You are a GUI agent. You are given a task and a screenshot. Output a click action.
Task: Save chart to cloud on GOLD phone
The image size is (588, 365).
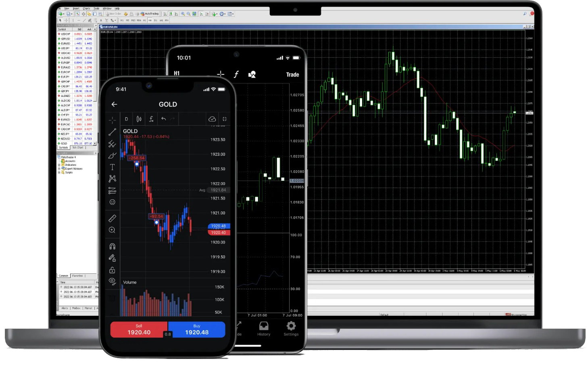[x=212, y=119]
